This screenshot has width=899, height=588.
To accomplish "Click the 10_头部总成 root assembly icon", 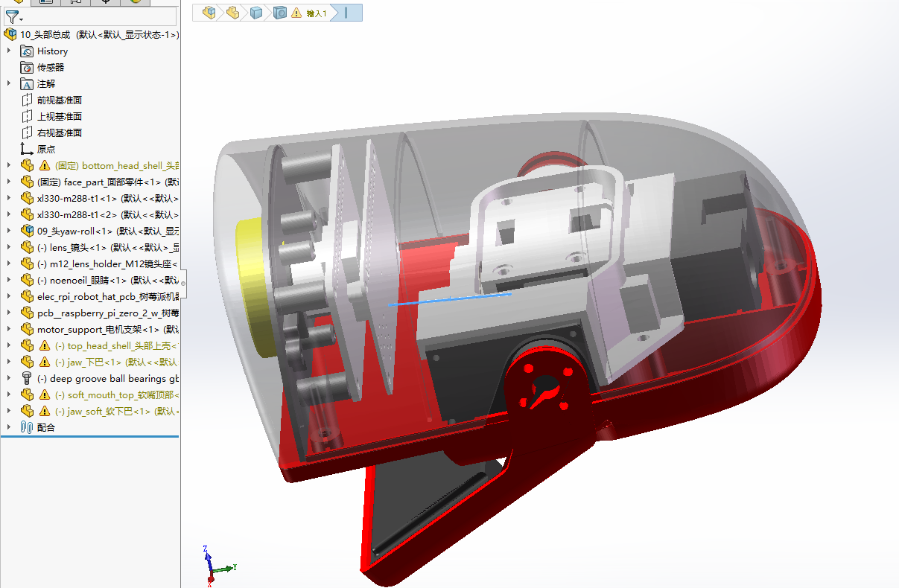I will pyautogui.click(x=10, y=34).
